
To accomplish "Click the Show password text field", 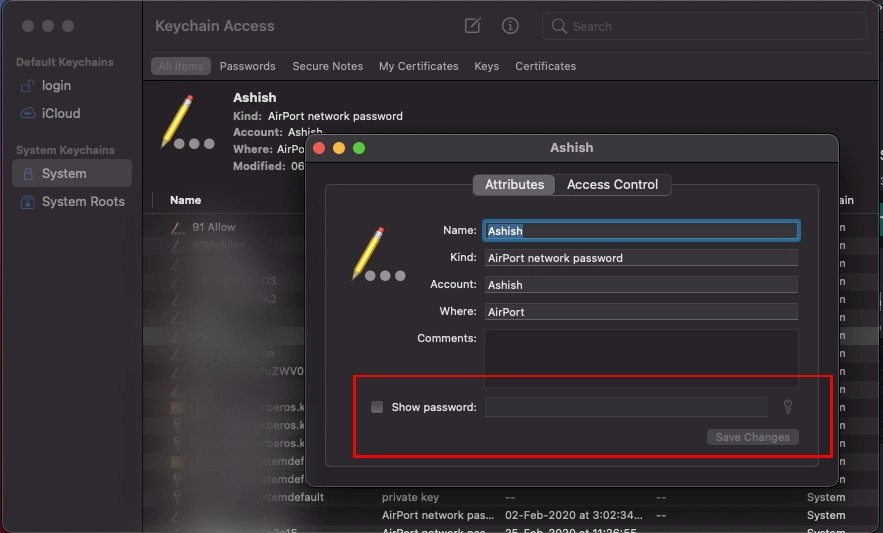I will point(626,407).
